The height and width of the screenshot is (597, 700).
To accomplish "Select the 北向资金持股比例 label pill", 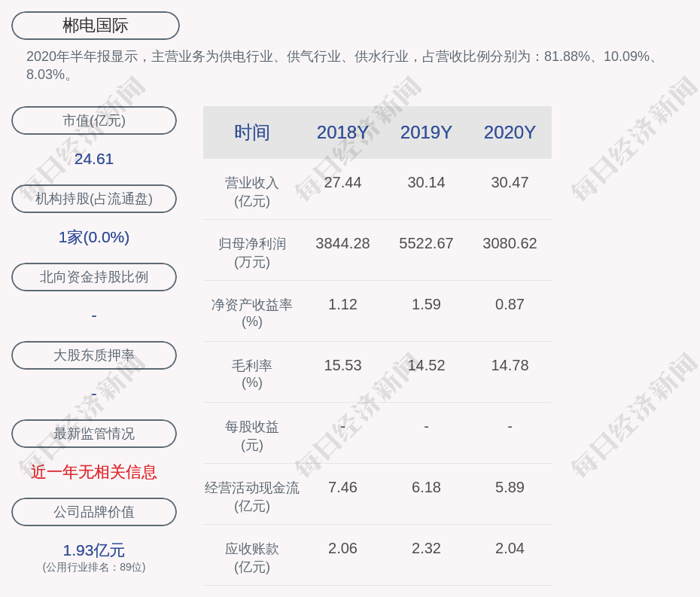I will tap(94, 277).
